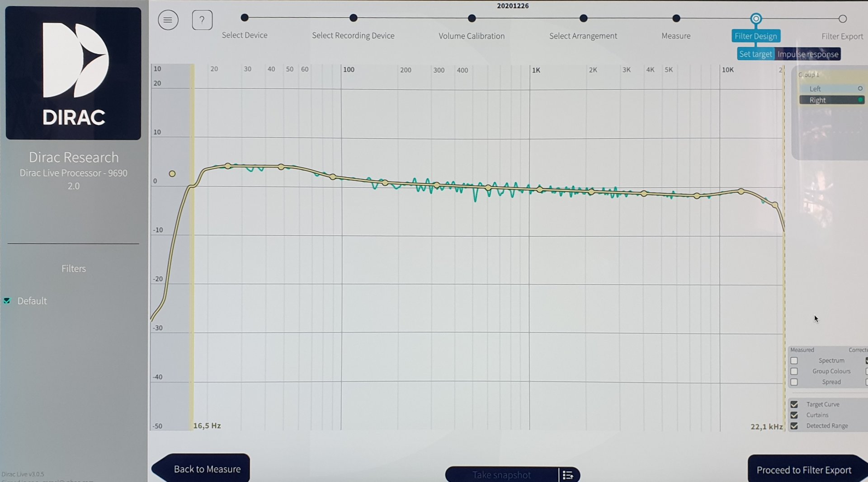Click the Measure step dot

tap(676, 19)
